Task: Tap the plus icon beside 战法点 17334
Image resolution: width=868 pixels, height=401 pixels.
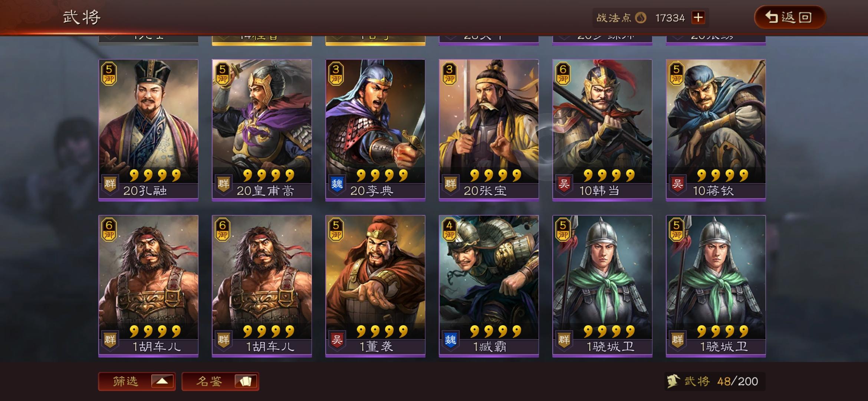Action: click(698, 17)
